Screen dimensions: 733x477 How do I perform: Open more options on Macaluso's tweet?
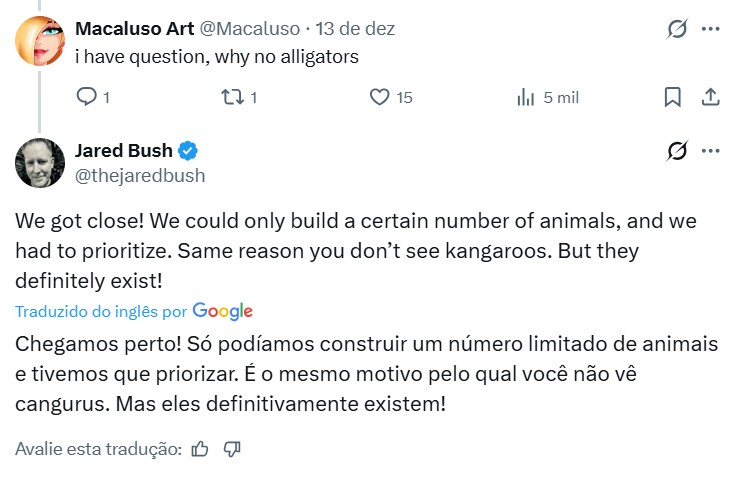710,29
